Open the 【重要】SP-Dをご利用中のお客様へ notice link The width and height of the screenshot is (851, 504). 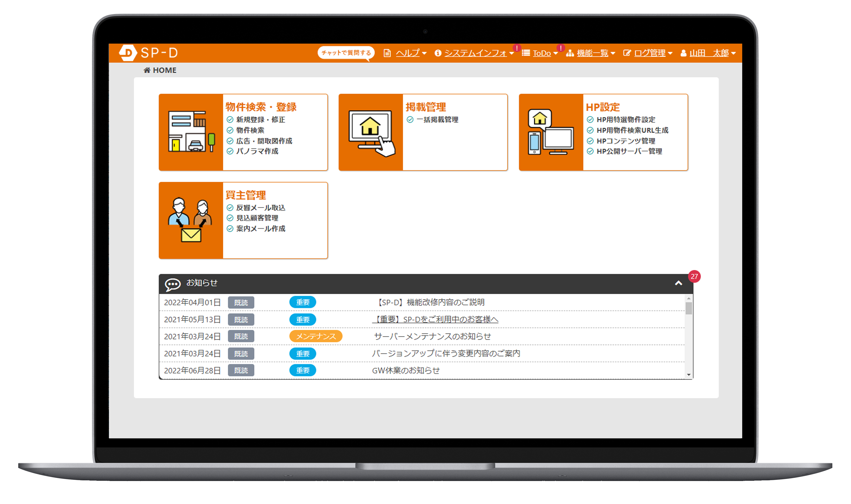pyautogui.click(x=436, y=319)
